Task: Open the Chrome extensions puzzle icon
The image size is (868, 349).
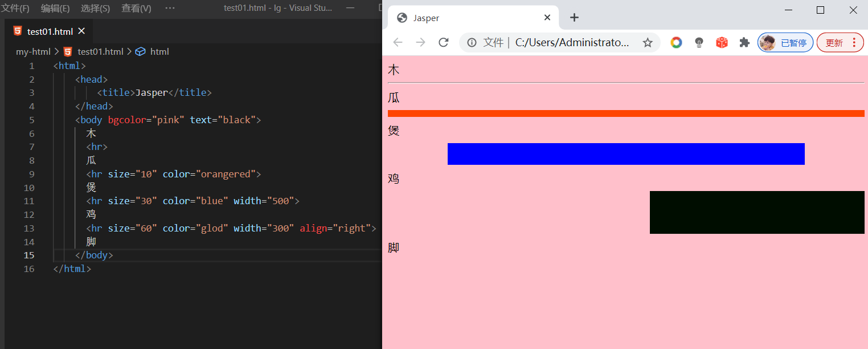Action: (x=744, y=43)
